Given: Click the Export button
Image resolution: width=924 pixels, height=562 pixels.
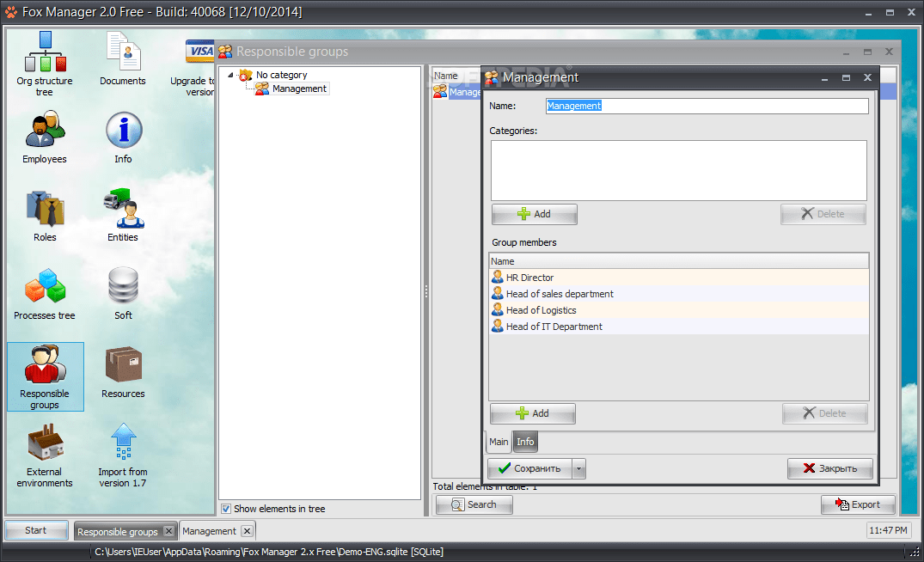Looking at the screenshot, I should pos(857,505).
